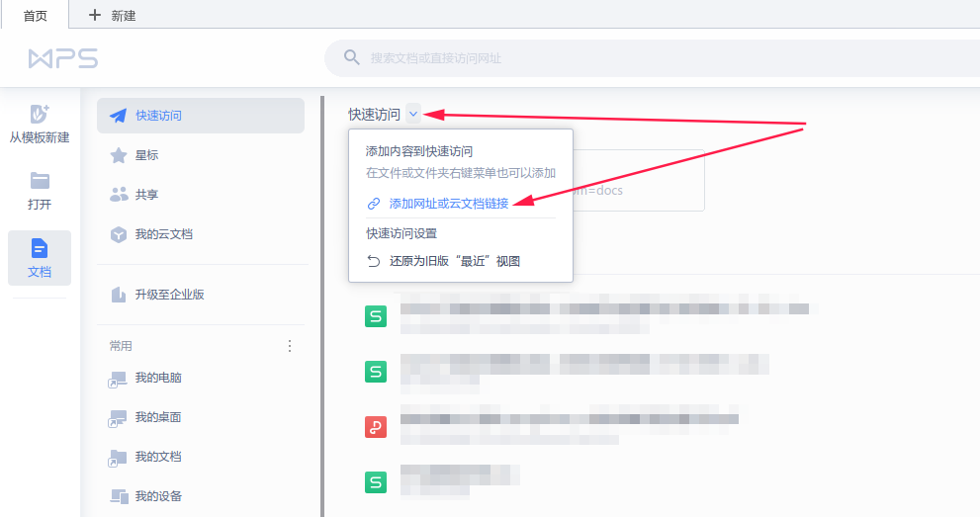This screenshot has width=980, height=517.
Task: Click the star icon beside 星标
Action: tap(118, 155)
